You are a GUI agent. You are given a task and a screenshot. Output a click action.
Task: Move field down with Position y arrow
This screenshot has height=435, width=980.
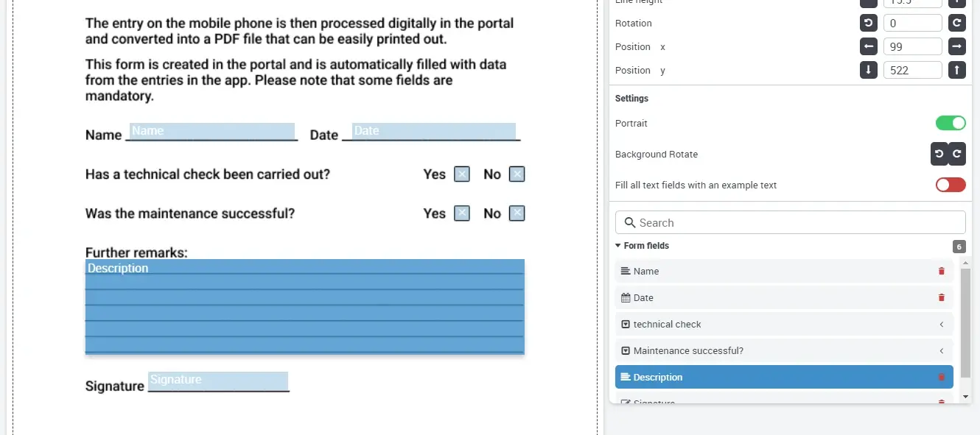tap(869, 70)
